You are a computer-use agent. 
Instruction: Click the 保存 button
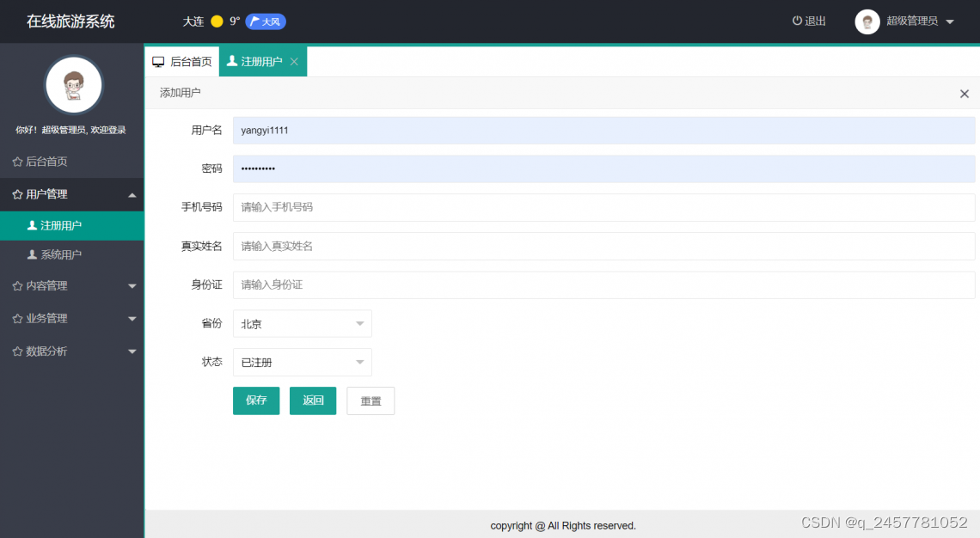pyautogui.click(x=256, y=400)
